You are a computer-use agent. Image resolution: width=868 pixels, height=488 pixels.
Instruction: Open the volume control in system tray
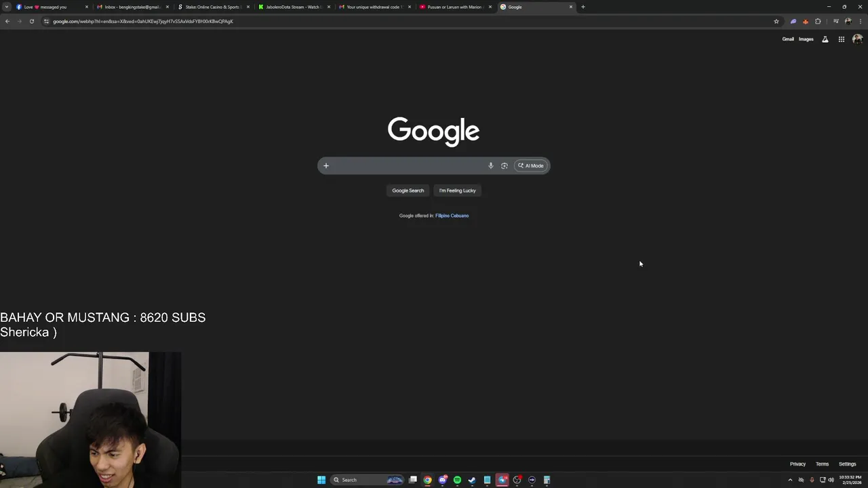pyautogui.click(x=831, y=480)
